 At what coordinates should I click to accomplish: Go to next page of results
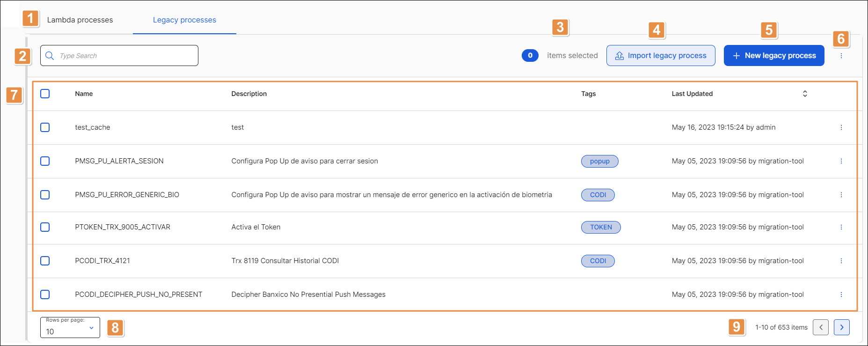tap(841, 327)
